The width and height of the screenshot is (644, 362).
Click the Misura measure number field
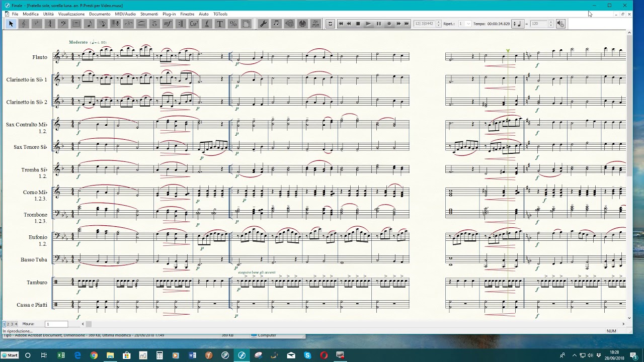56,324
